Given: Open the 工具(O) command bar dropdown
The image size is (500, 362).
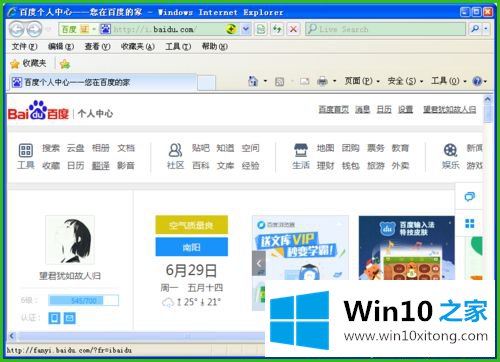Looking at the screenshot, I should 449,81.
